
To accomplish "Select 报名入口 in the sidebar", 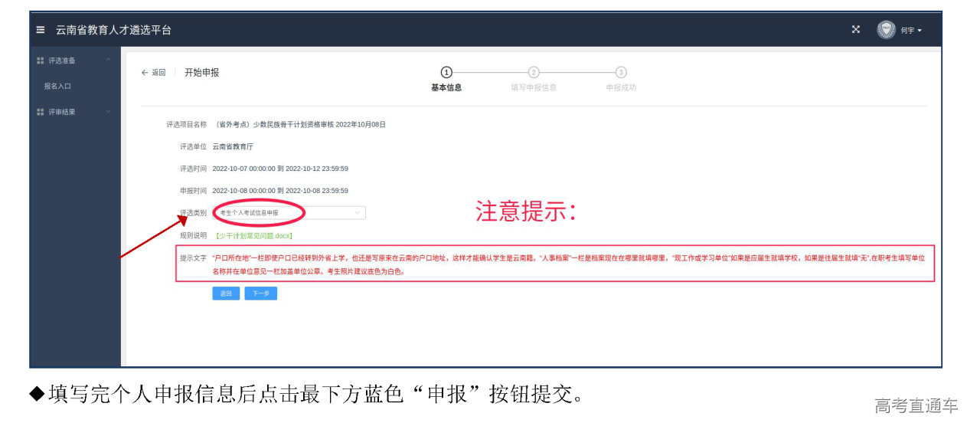I will point(57,87).
